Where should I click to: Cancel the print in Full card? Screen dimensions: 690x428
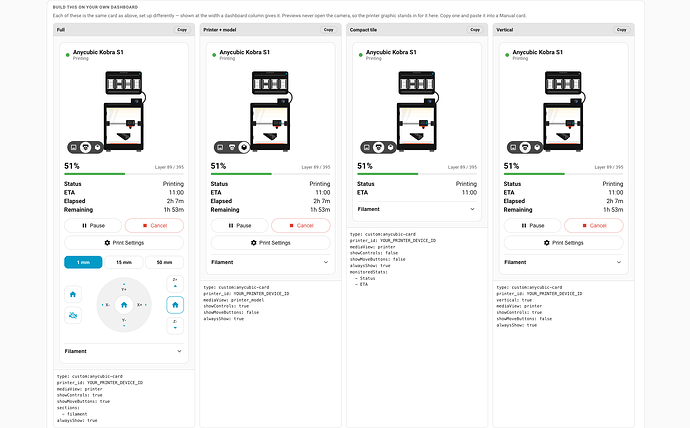coord(154,225)
